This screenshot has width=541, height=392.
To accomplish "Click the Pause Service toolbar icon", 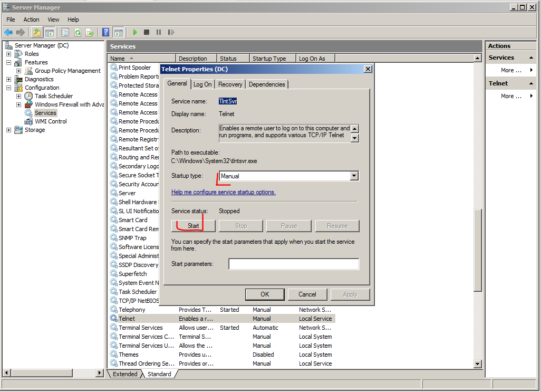I will point(158,32).
